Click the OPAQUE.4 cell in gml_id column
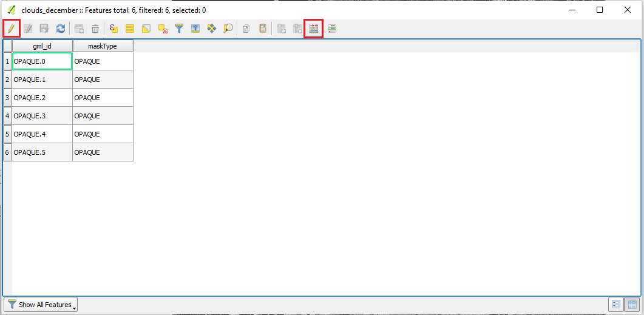Viewport: 644px width, 315px height. (42, 134)
